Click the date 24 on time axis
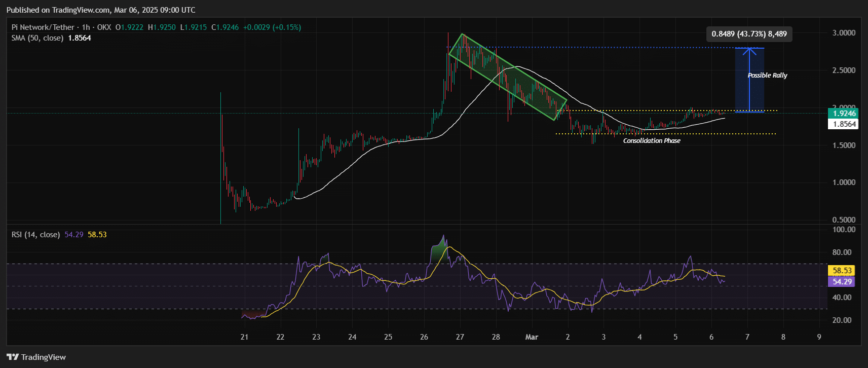Image resolution: width=868 pixels, height=368 pixels. click(x=352, y=337)
